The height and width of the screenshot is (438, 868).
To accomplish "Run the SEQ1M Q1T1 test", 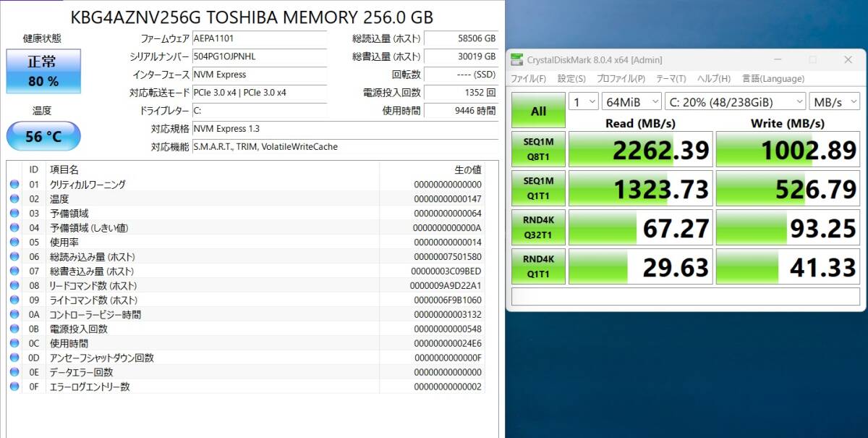I will pyautogui.click(x=538, y=188).
